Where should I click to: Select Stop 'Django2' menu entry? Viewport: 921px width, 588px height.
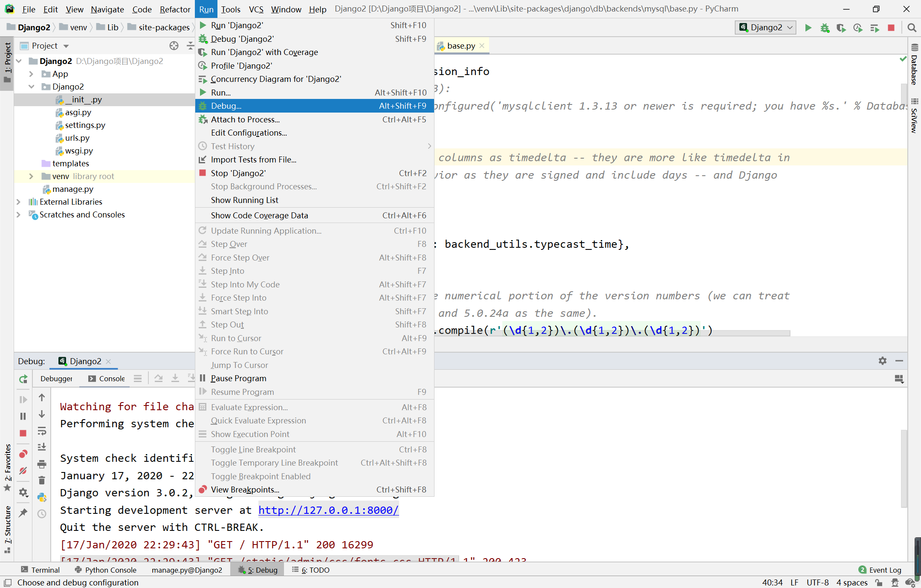(x=314, y=173)
